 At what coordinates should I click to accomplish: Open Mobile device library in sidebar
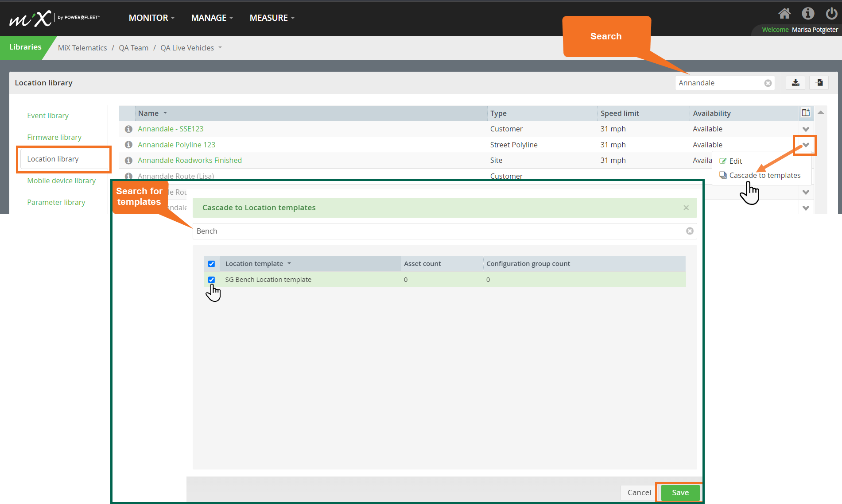(61, 181)
